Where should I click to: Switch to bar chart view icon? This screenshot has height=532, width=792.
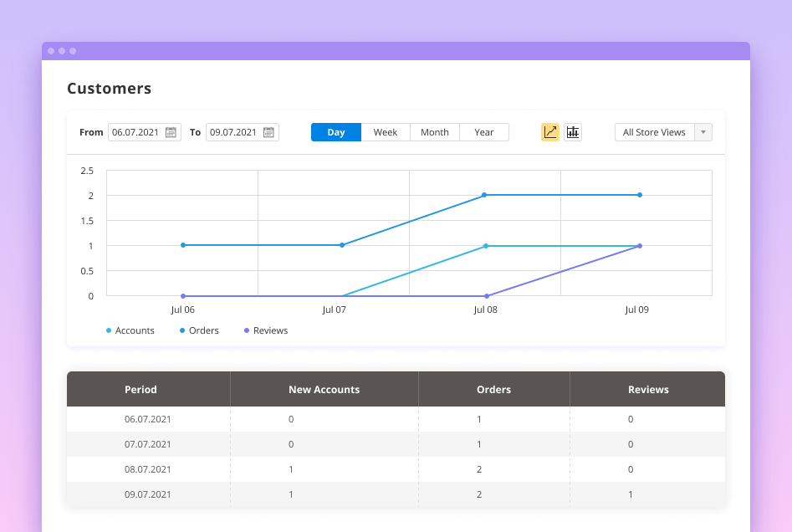pos(573,132)
